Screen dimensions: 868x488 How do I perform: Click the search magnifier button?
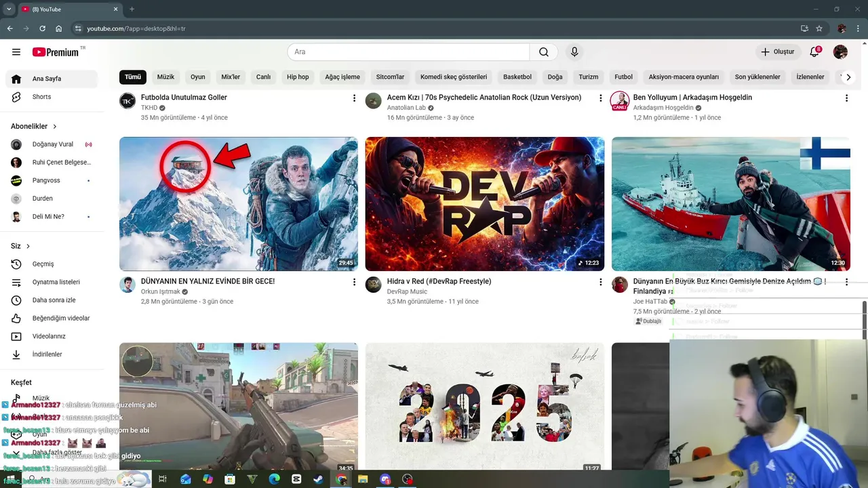pos(544,52)
